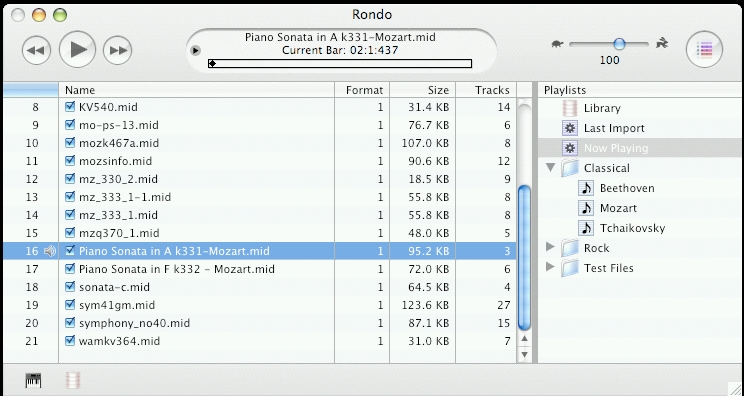Click the tempo value 100

[609, 60]
